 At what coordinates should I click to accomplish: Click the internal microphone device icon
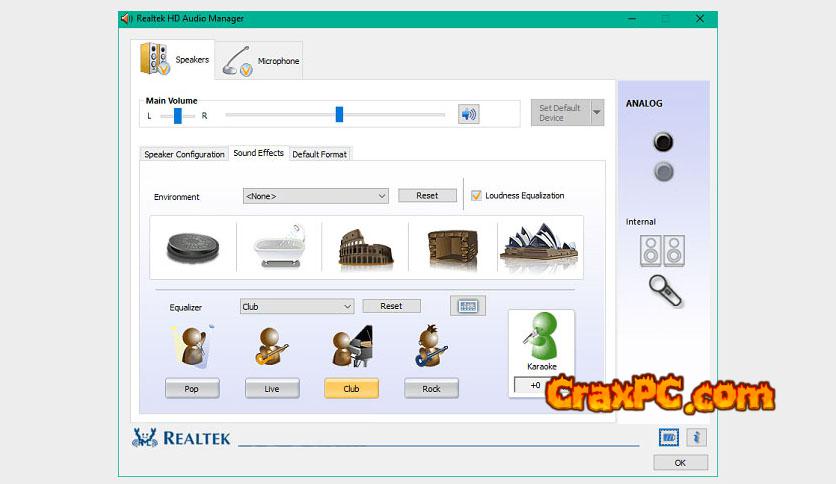coord(665,291)
